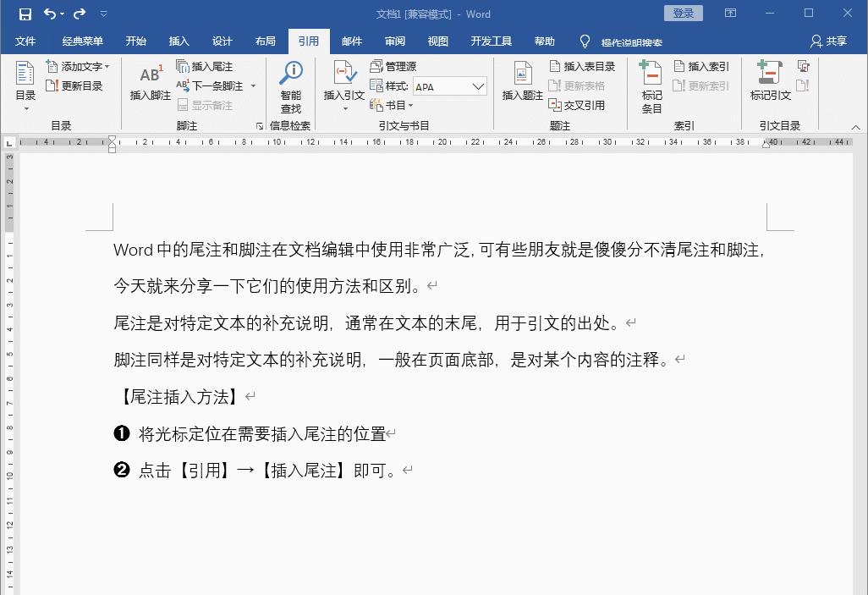Click the right indent marker on ruler
Image resolution: width=868 pixels, height=595 pixels.
[x=766, y=145]
